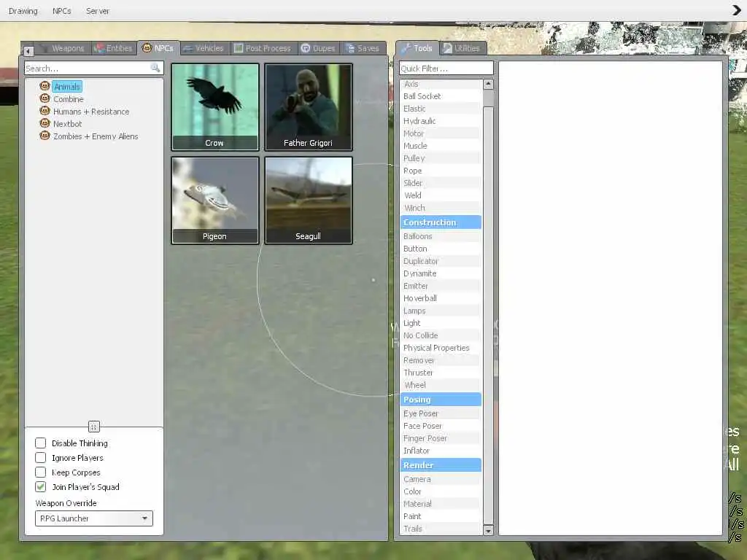Click the left-arrow collapse icon near Weapons tab
Screen dimensions: 747x560
[28, 50]
